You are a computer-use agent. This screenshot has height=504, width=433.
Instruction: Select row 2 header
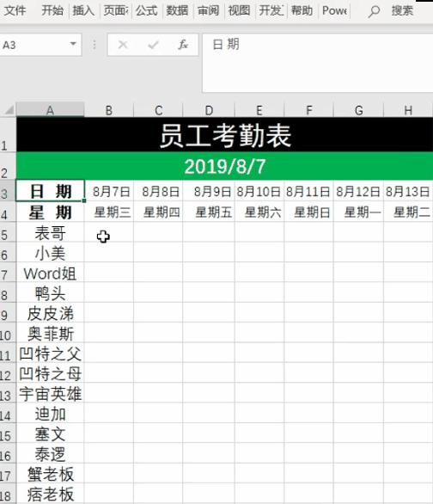tap(8, 166)
